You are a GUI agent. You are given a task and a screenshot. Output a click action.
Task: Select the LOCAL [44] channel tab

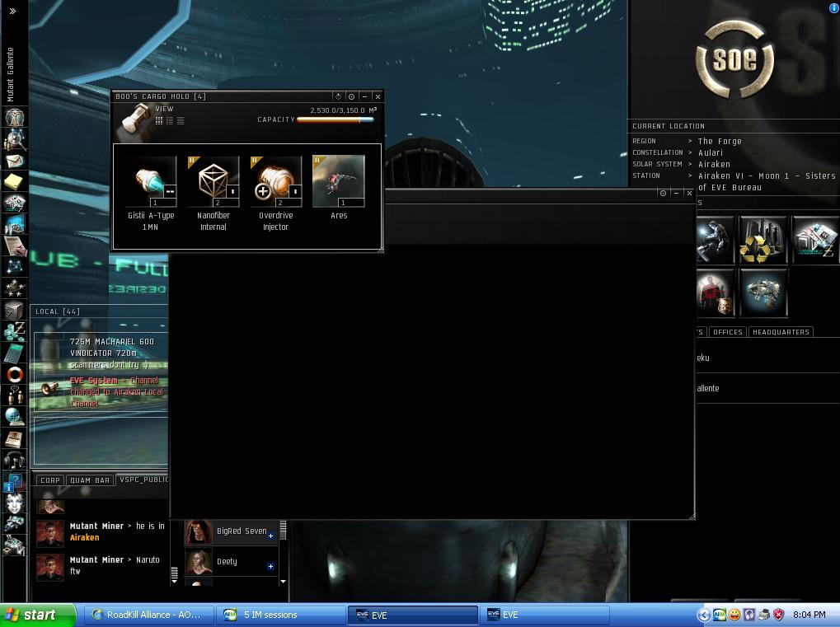[x=58, y=311]
